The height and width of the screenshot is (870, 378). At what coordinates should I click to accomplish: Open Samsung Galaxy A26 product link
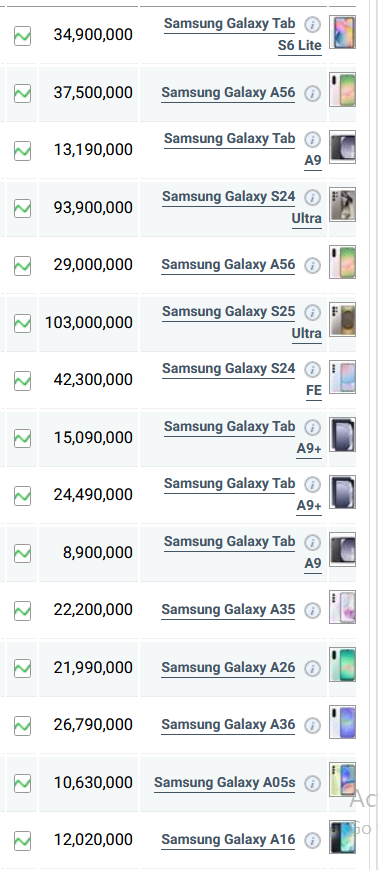(x=228, y=667)
